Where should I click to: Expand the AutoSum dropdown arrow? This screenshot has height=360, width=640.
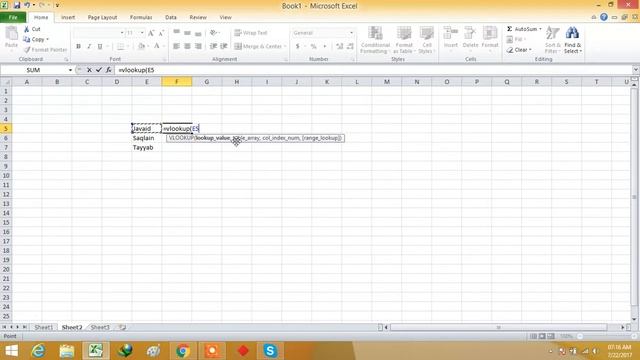tap(540, 29)
